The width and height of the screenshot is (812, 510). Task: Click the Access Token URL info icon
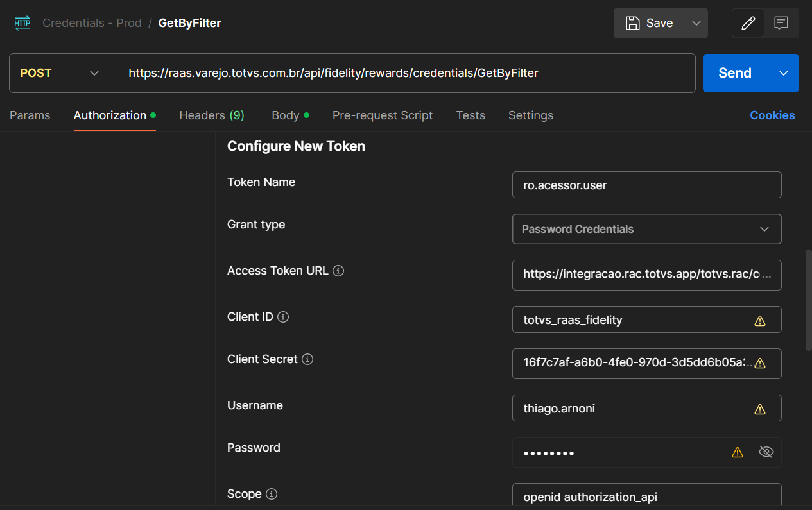[338, 271]
